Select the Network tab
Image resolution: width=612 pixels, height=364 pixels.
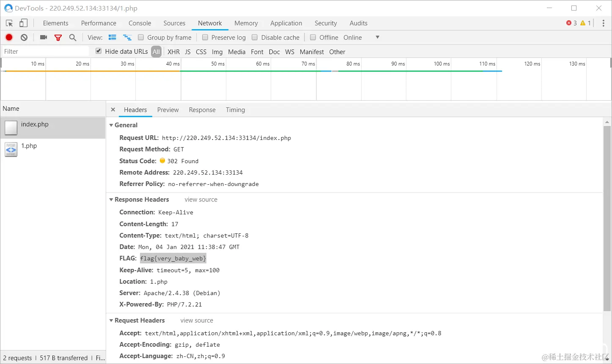[x=210, y=23]
